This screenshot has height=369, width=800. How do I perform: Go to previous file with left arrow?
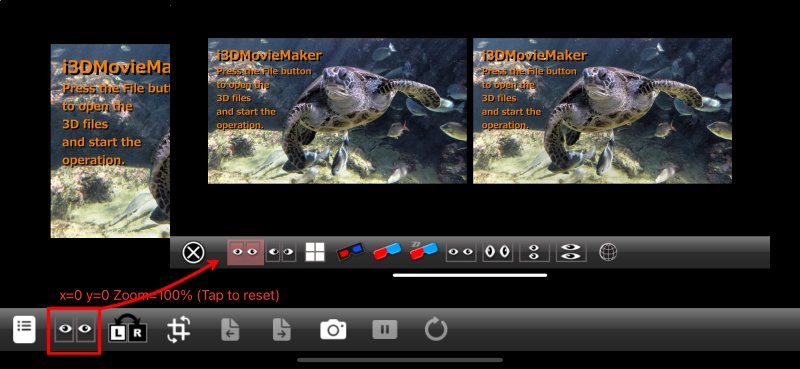pos(230,330)
